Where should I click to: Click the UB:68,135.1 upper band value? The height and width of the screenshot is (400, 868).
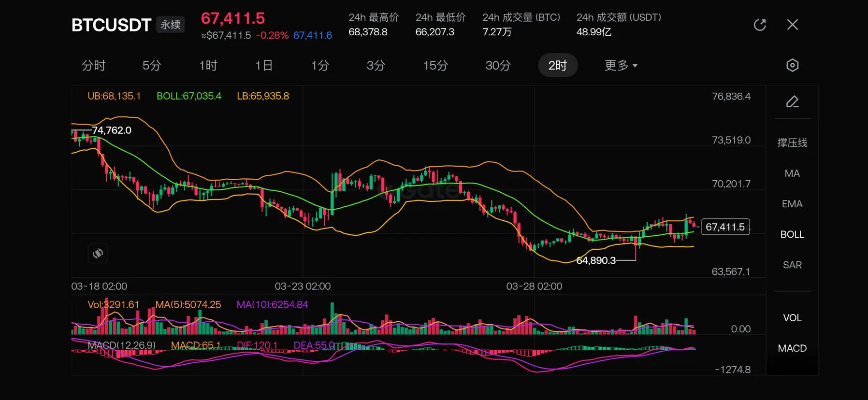(114, 96)
